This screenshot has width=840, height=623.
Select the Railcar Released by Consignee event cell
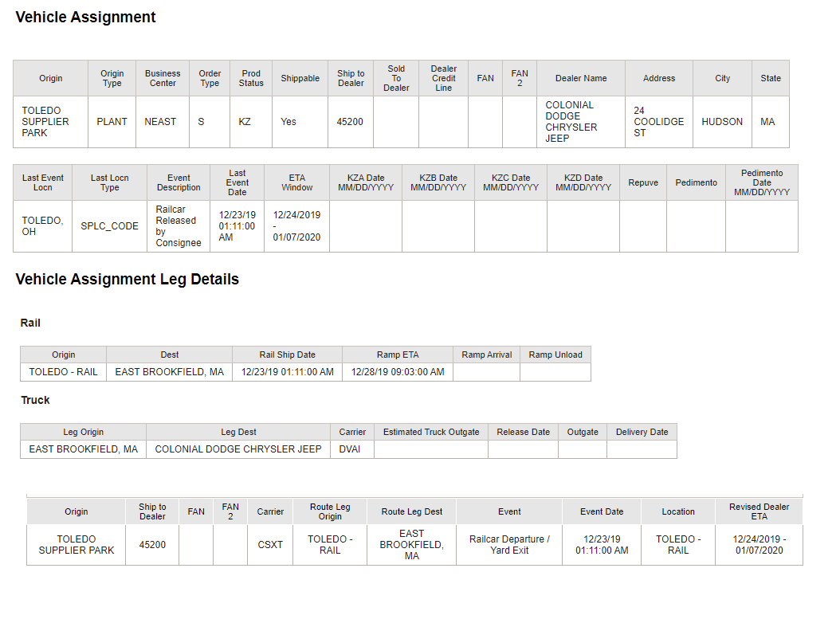[179, 226]
